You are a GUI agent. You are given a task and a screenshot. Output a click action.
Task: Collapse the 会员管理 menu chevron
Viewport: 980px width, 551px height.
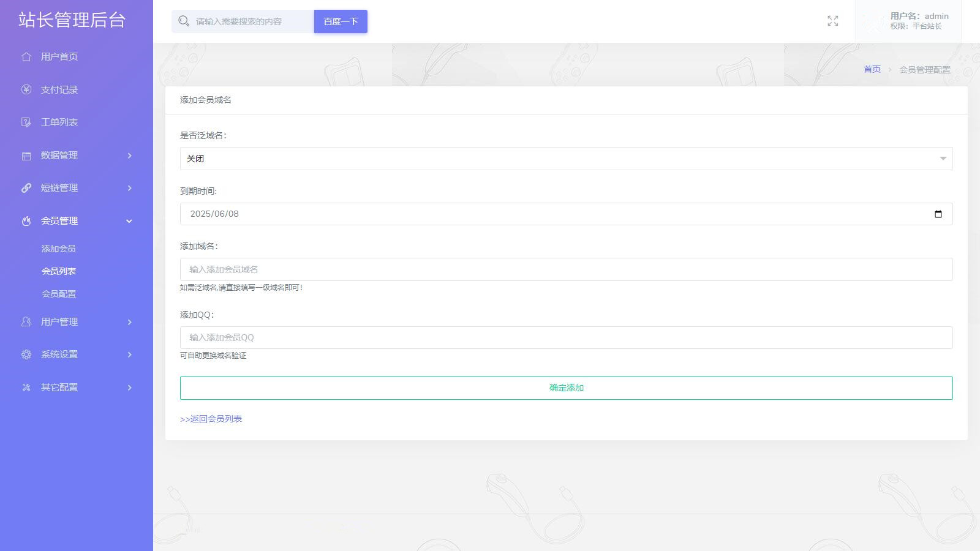[129, 221]
